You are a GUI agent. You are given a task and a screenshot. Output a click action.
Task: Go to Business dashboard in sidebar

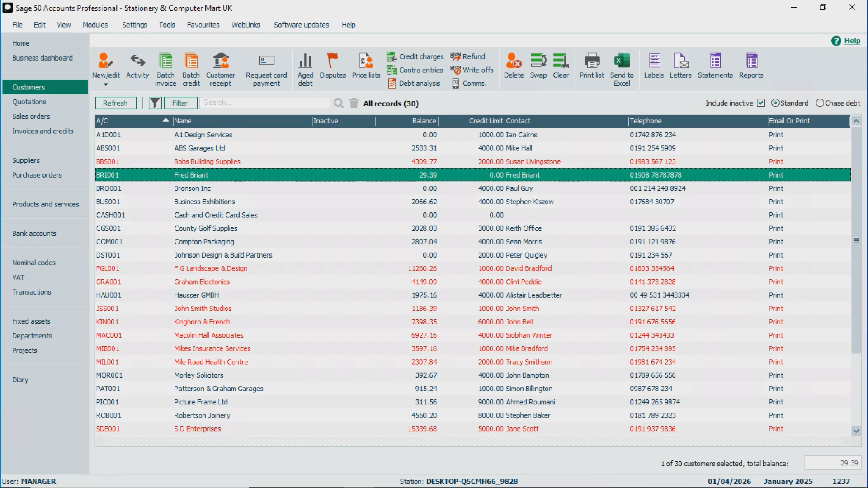42,58
